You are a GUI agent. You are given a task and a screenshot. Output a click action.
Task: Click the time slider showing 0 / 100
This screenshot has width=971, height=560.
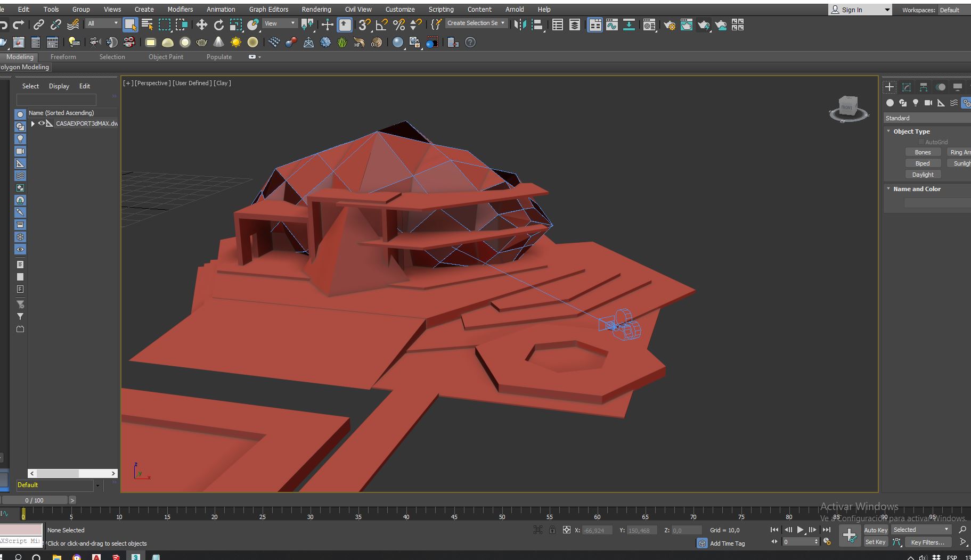coord(35,500)
